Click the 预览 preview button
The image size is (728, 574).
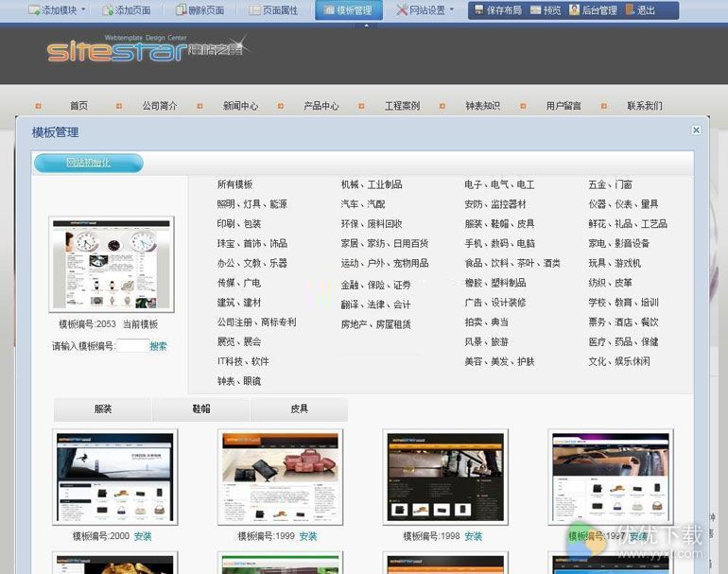pos(546,10)
